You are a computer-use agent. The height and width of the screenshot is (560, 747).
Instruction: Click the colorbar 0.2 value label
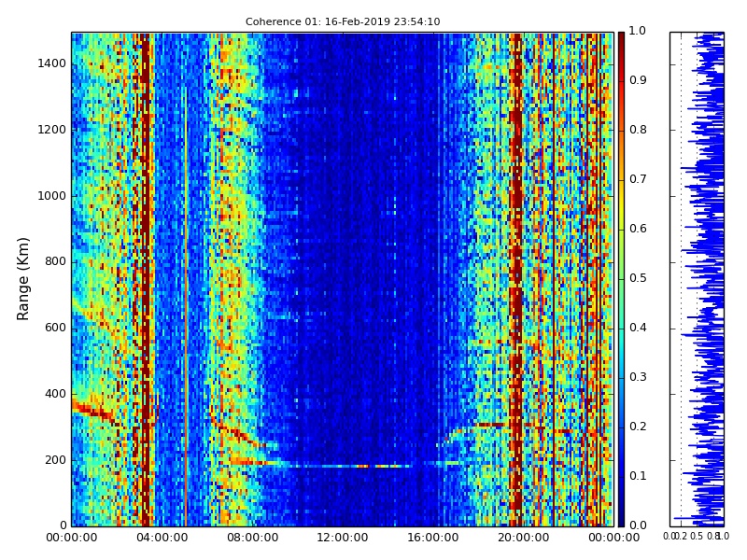(x=638, y=427)
